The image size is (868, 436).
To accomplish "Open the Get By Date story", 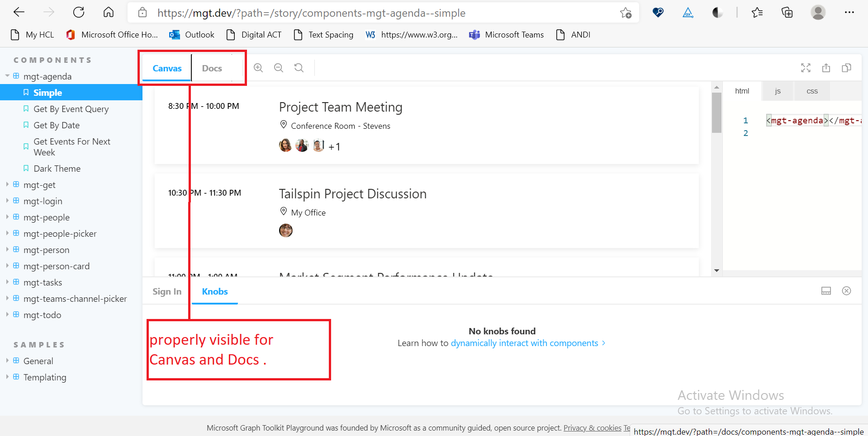I will 57,125.
